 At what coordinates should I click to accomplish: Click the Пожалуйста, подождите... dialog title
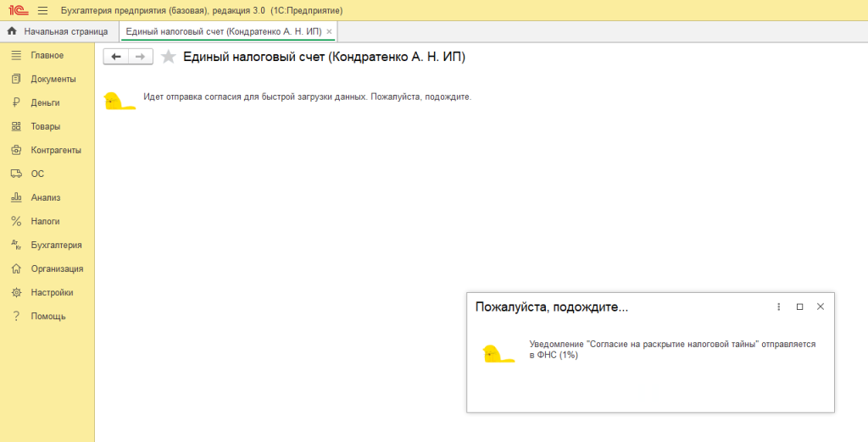click(x=551, y=307)
